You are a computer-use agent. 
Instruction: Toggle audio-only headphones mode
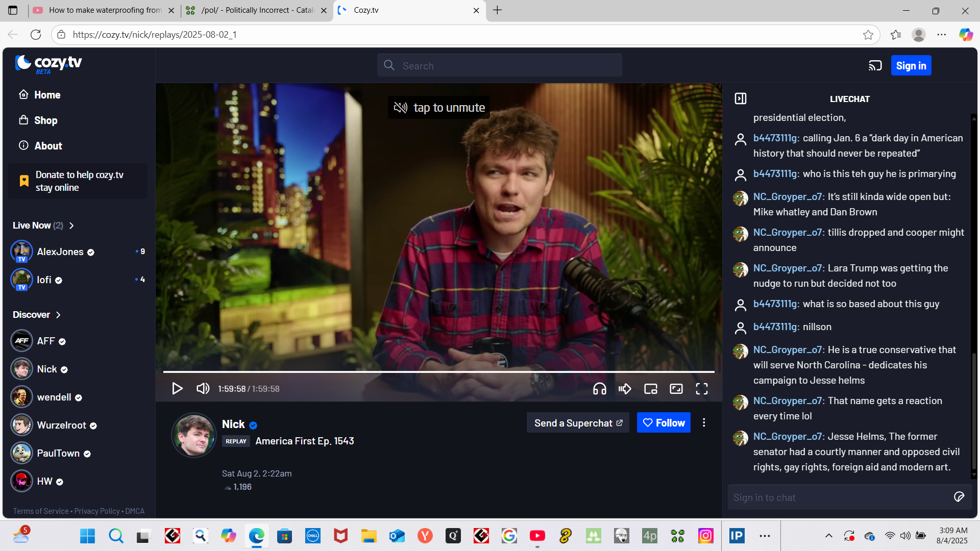tap(600, 389)
